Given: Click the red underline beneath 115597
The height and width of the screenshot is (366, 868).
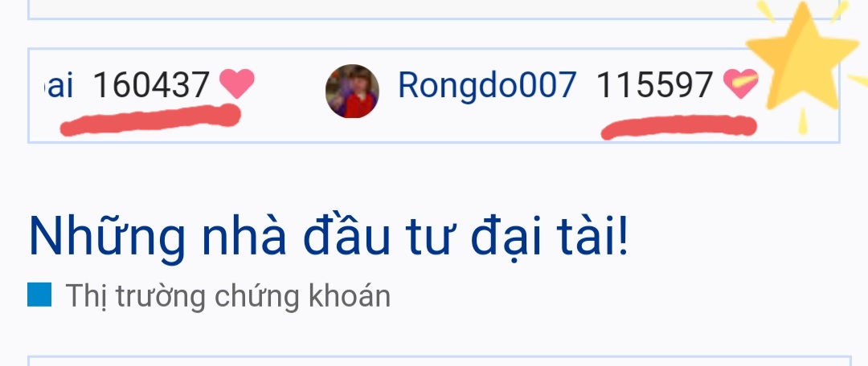Looking at the screenshot, I should point(678,127).
